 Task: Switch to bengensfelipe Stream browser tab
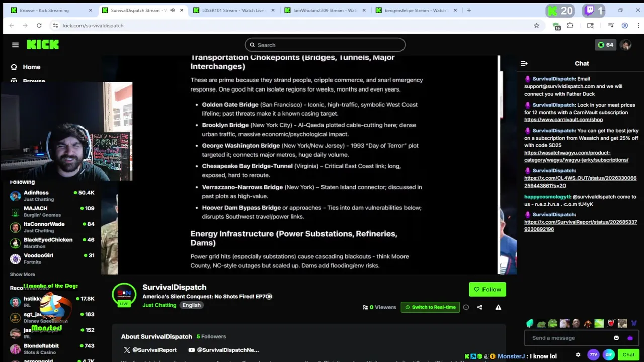coord(415,10)
